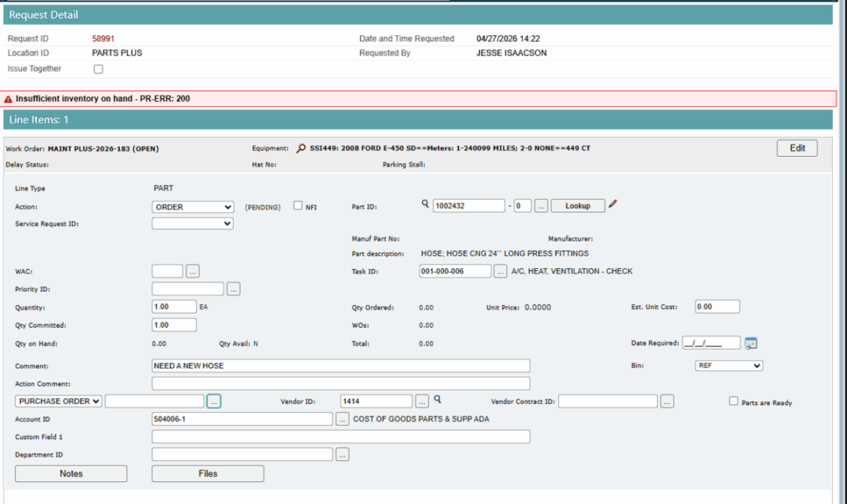
Task: Click the Vendor ID field containing 1414
Action: tap(376, 401)
